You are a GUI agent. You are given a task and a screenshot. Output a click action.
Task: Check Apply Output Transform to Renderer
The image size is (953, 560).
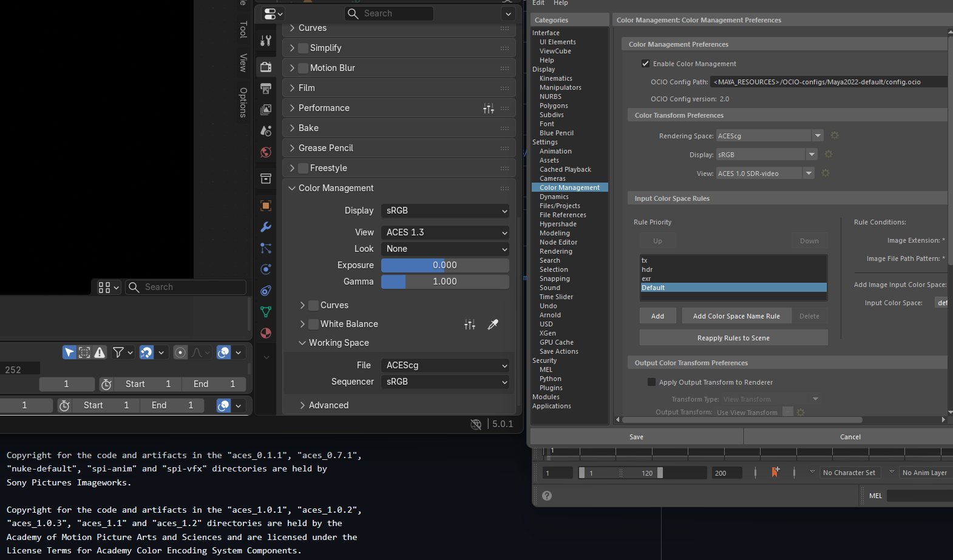click(651, 382)
